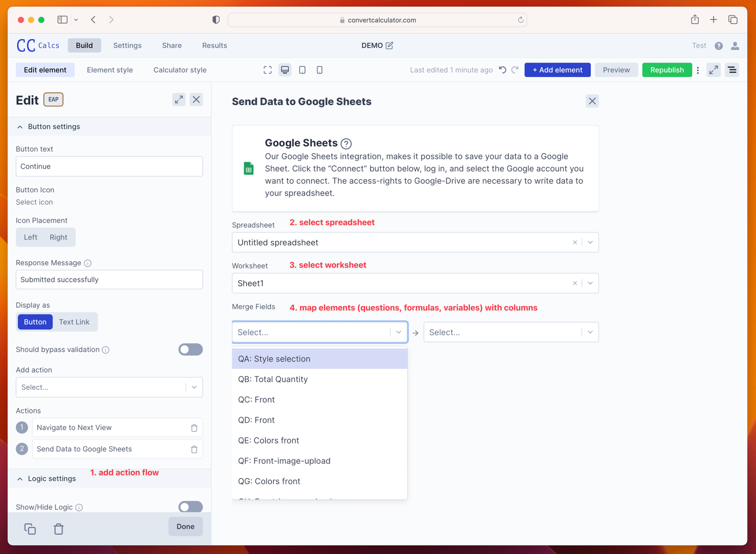Edit the DEMO calculator name pencil icon
This screenshot has height=554, width=756.
390,46
